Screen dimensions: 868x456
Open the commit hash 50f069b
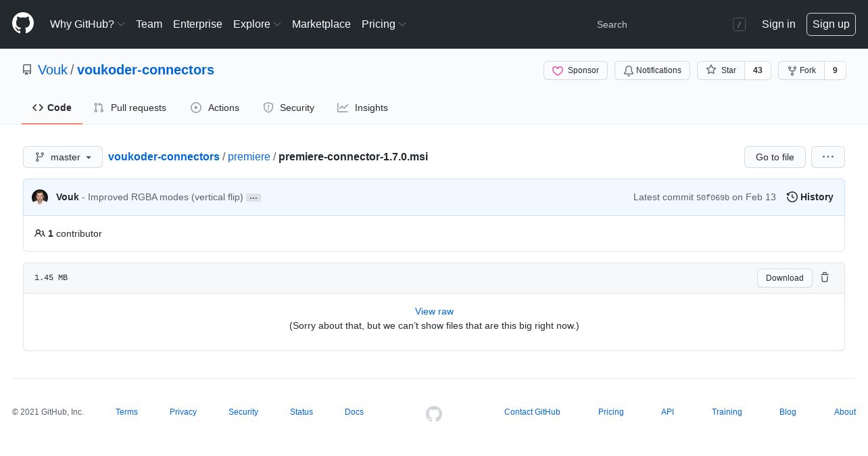pos(713,198)
